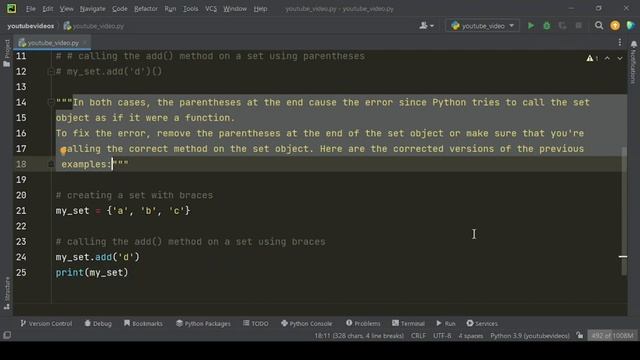Screen dimensions: 640x360
Task: Open Python Console tool window
Action: (307, 323)
